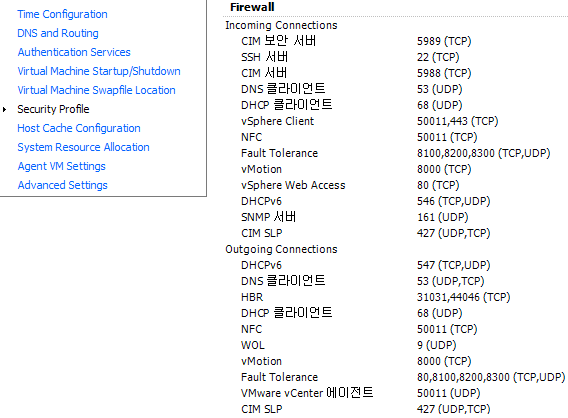Click the arrow marker beside Security Profile

click(4, 109)
